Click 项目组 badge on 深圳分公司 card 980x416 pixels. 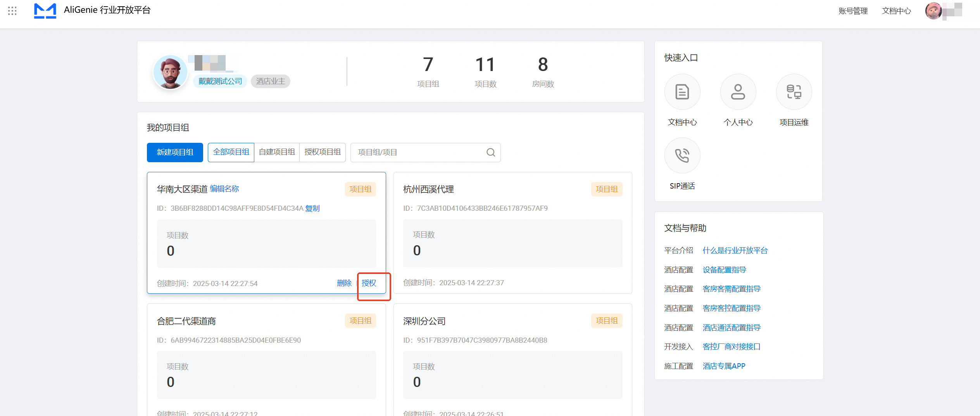pos(607,321)
